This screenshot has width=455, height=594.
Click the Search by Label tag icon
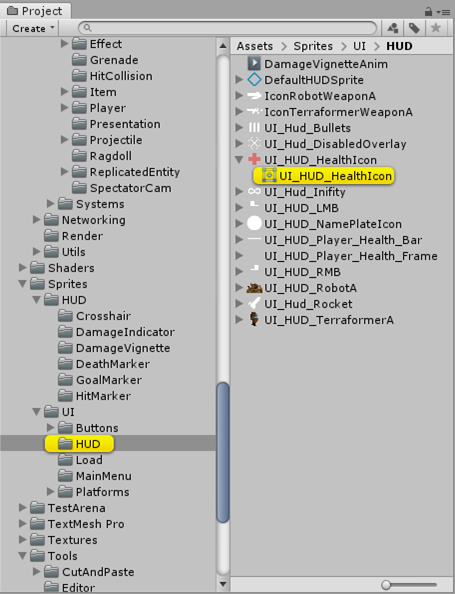click(414, 28)
